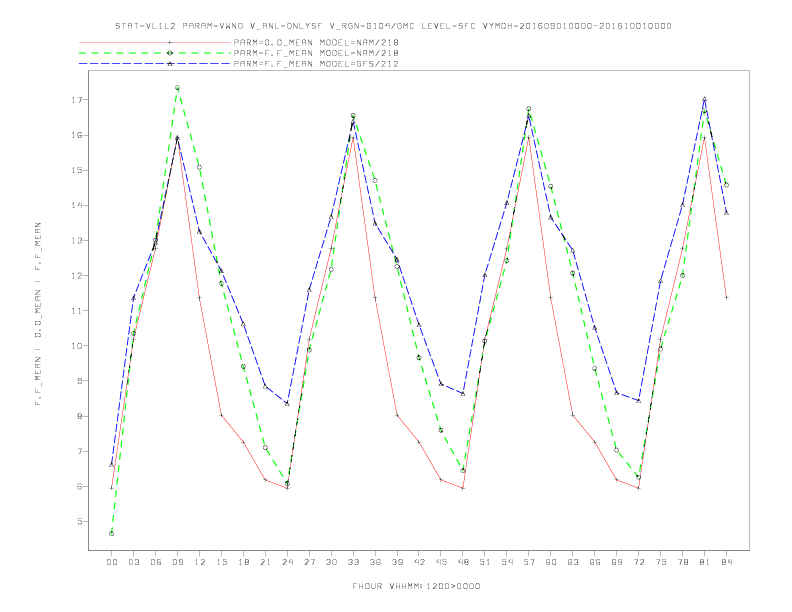Click the x-axis tick label 69
792x612 pixels.
tap(617, 562)
